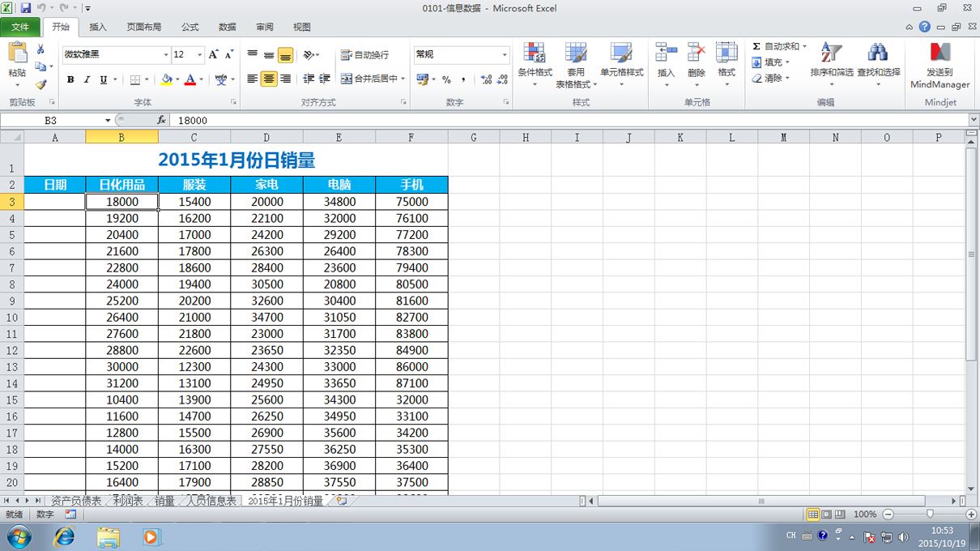Click the Excel help question mark
The height and width of the screenshot is (551, 980).
pyautogui.click(x=924, y=27)
